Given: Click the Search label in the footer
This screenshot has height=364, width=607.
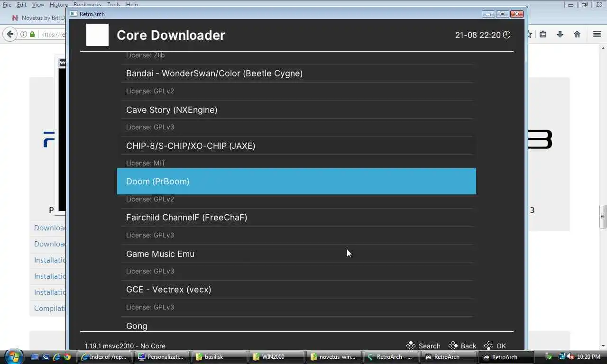Looking at the screenshot, I should [430, 346].
